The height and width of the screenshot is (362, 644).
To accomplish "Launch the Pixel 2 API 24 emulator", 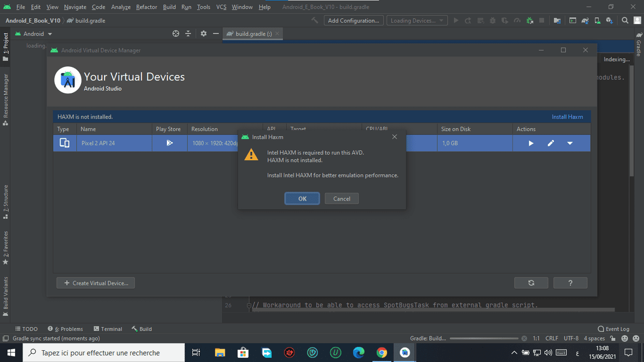I will [531, 143].
